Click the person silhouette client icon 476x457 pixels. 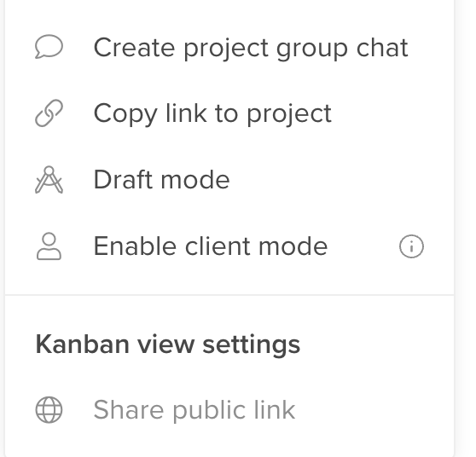point(49,246)
